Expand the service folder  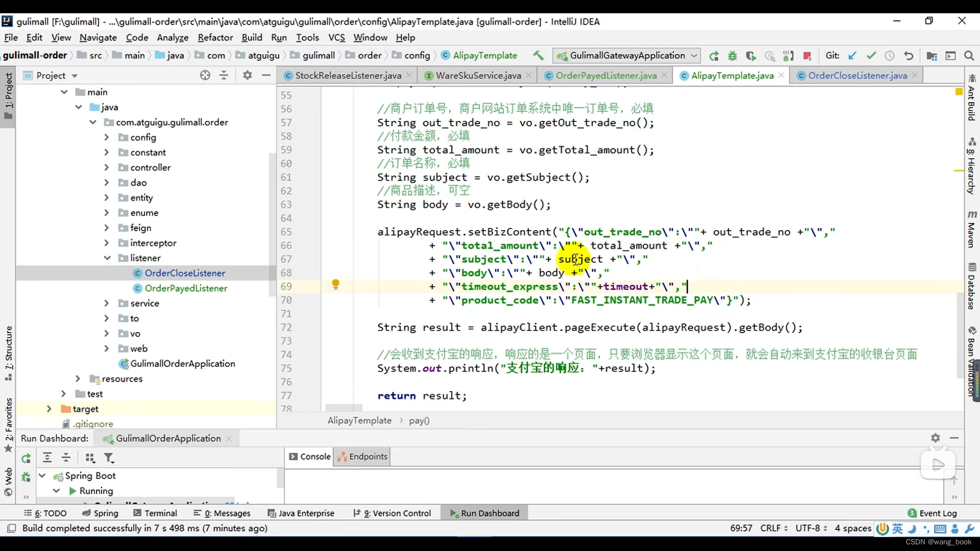click(107, 303)
